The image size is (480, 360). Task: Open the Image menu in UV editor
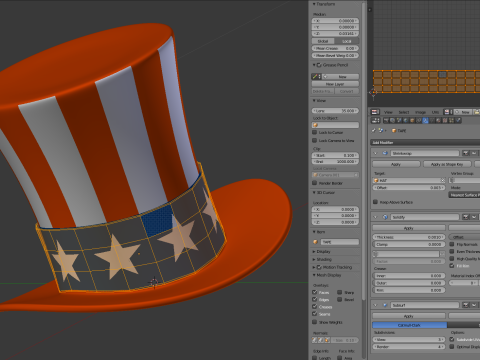(420, 112)
